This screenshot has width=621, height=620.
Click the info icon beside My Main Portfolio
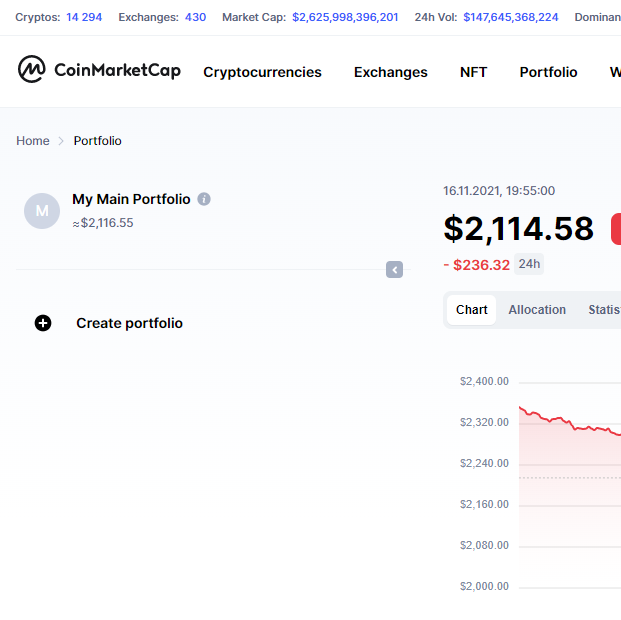204,199
